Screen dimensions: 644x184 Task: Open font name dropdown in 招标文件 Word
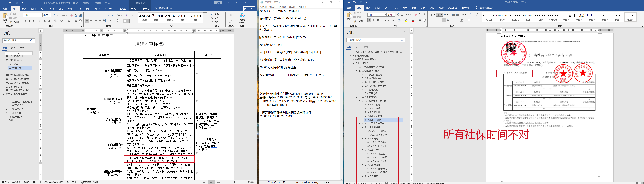click(x=41, y=15)
